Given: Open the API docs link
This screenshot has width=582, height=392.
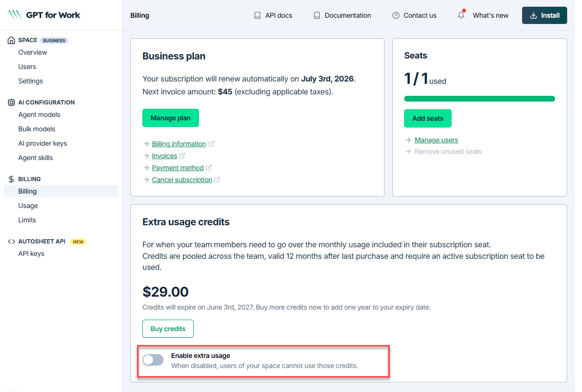Looking at the screenshot, I should (273, 15).
